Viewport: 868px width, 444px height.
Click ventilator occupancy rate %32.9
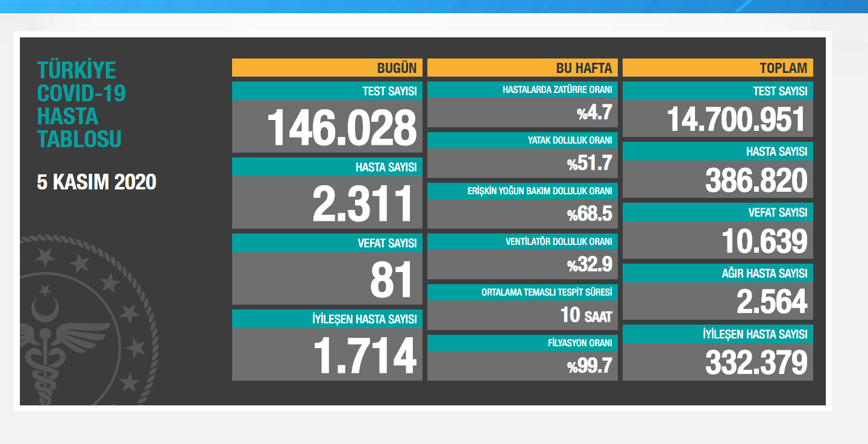click(x=590, y=265)
